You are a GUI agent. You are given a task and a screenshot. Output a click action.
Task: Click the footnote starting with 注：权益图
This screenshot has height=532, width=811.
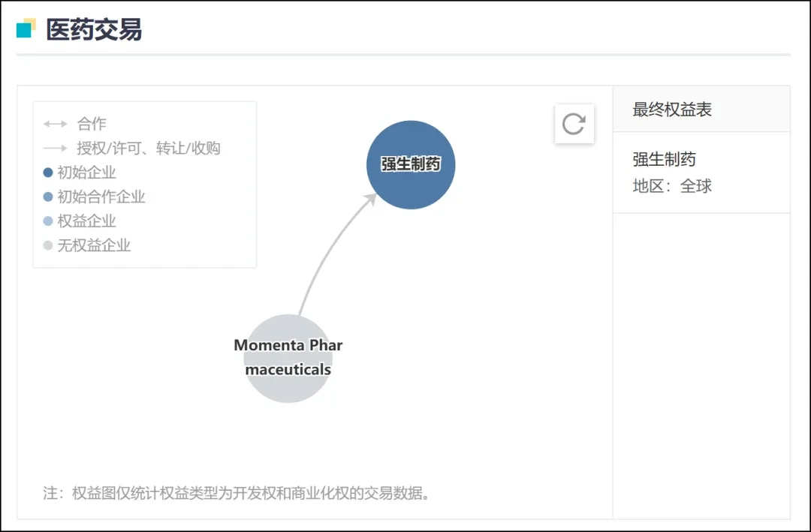click(x=237, y=493)
